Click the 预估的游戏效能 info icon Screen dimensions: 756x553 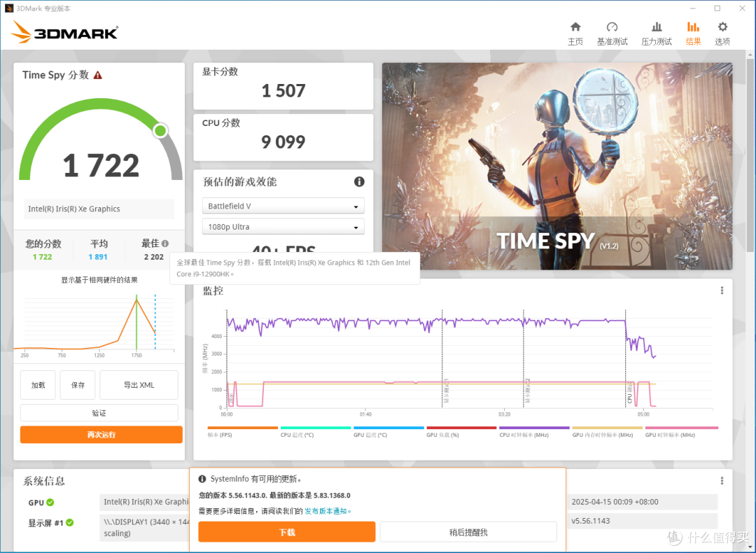tap(359, 182)
